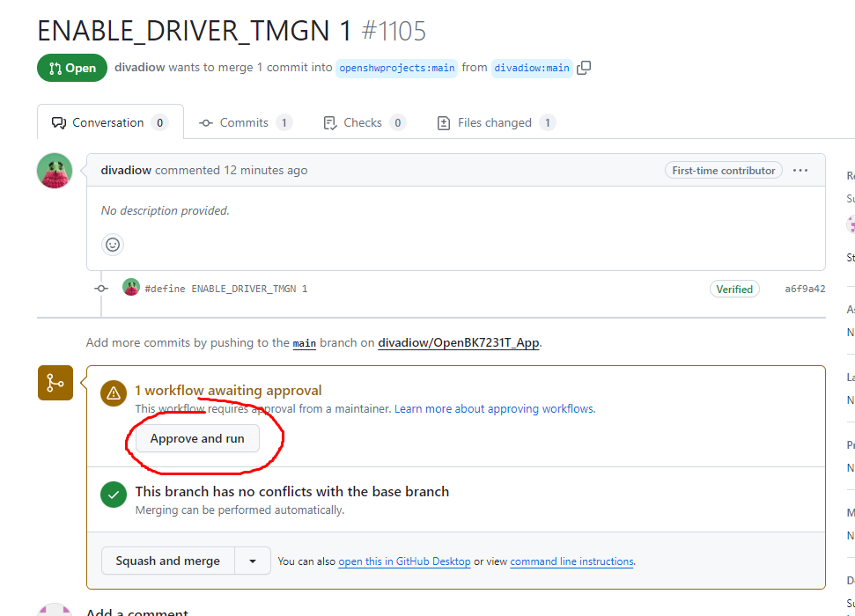This screenshot has height=616, width=855.
Task: Click open this in GitHub Desktop link
Action: point(404,561)
